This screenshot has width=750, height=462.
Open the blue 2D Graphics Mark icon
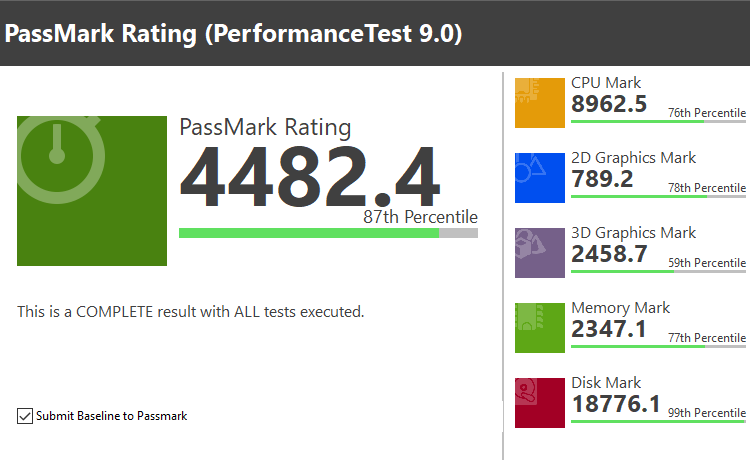pos(540,178)
